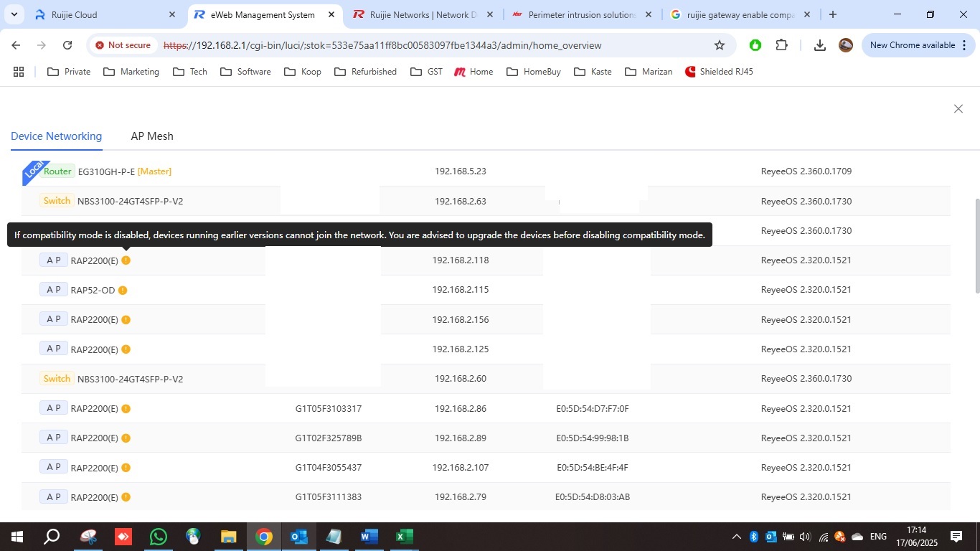
Task: Go back to the previous page
Action: [16, 45]
